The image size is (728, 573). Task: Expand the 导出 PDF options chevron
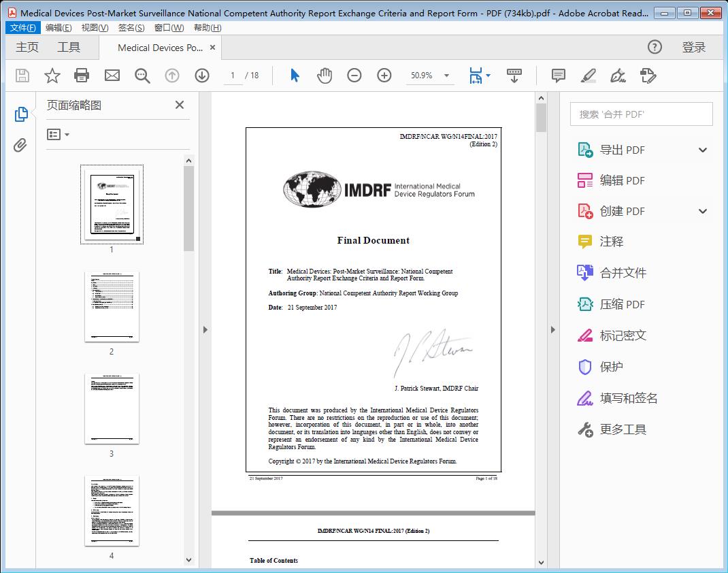[x=703, y=150]
